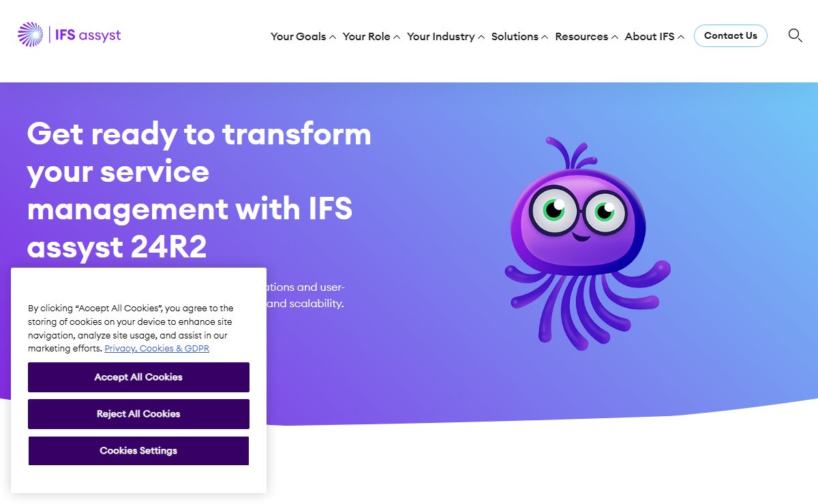Reject all cookies in the banner
818x504 pixels.
pyautogui.click(x=138, y=414)
